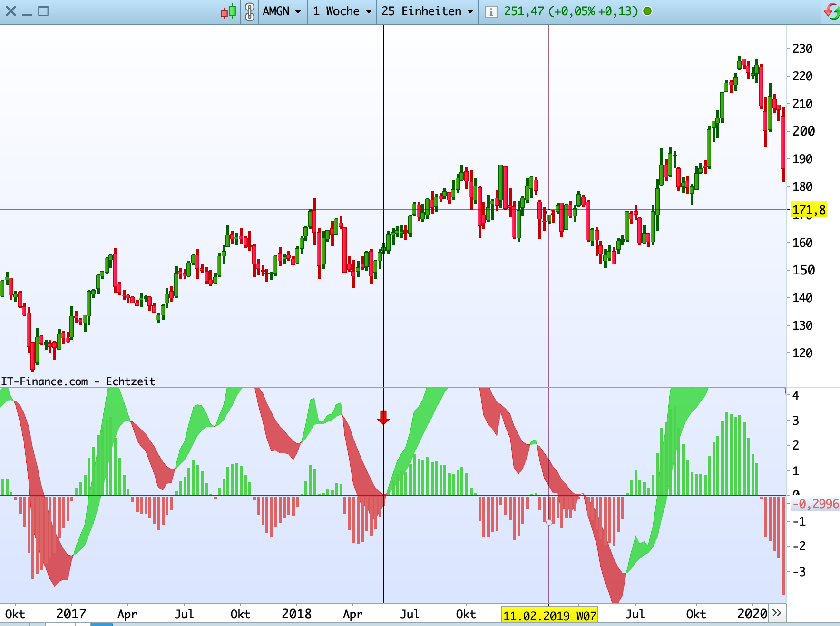This screenshot has width=840, height=626.
Task: Click the red-green refresh arrows icon
Action: (x=832, y=11)
